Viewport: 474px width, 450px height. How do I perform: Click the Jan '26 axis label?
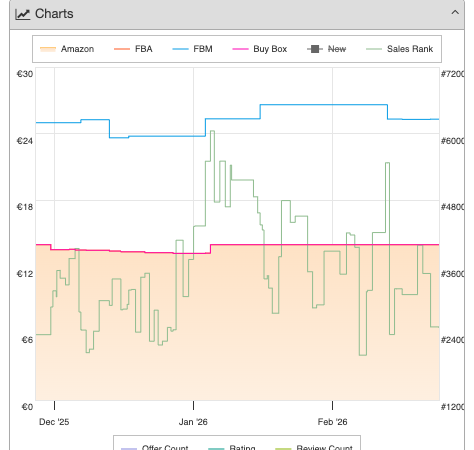(x=193, y=422)
